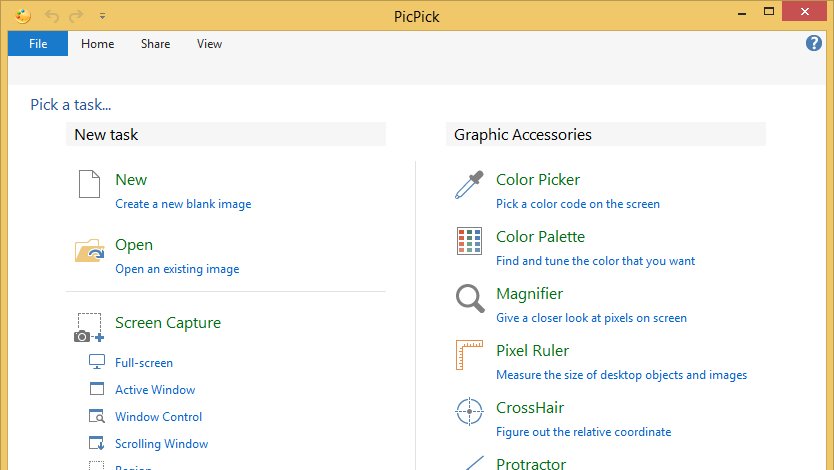834x470 pixels.
Task: Start a Full-screen capture
Action: point(144,363)
